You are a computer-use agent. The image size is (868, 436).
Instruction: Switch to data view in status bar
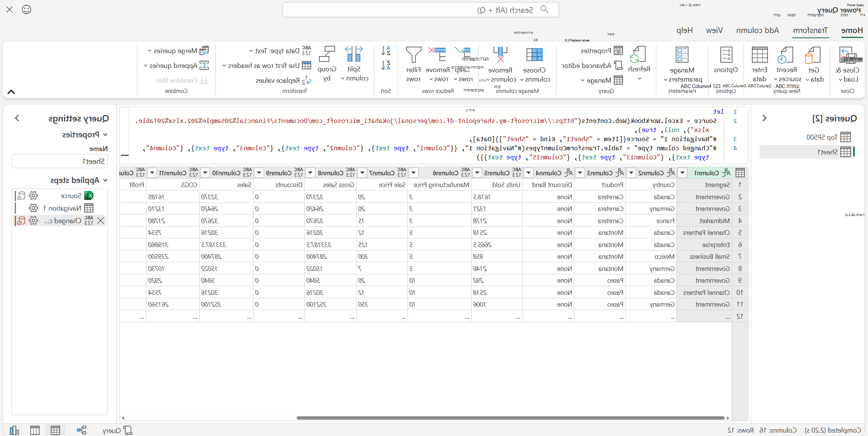(x=55, y=430)
